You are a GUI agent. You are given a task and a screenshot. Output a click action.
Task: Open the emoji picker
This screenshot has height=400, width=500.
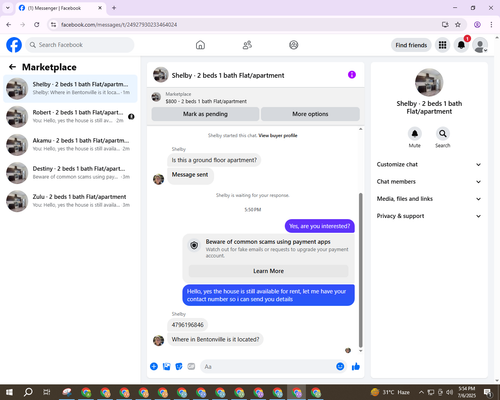(x=340, y=367)
